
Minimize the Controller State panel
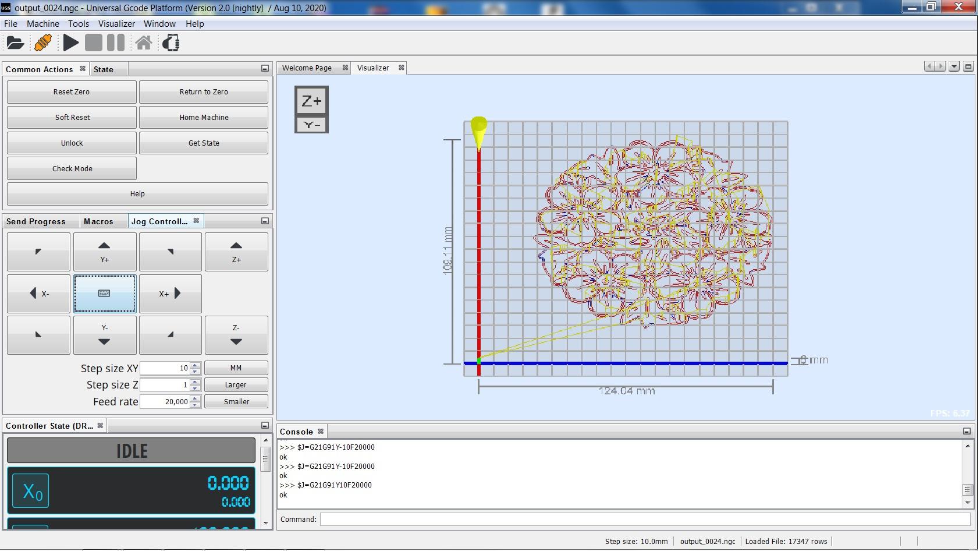(x=265, y=426)
